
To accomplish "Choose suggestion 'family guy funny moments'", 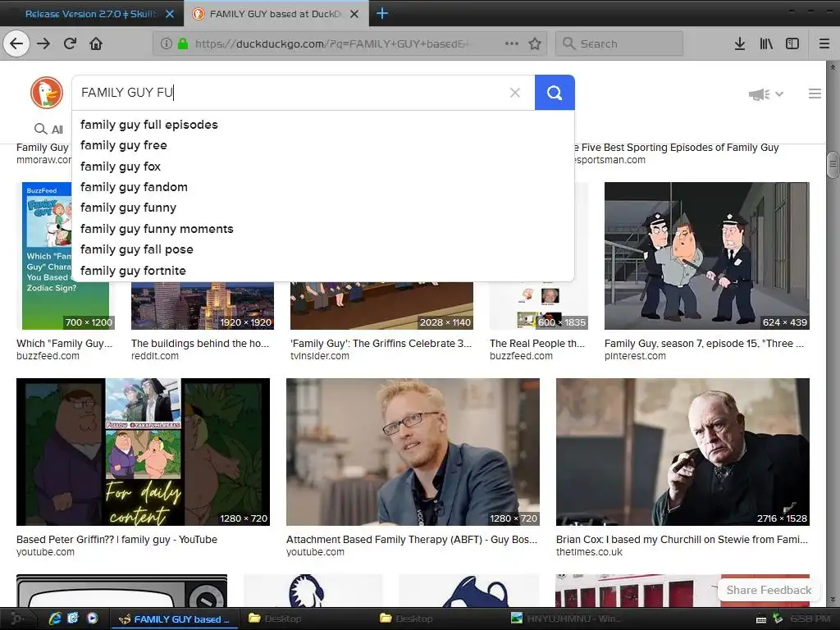I will click(x=323, y=229).
